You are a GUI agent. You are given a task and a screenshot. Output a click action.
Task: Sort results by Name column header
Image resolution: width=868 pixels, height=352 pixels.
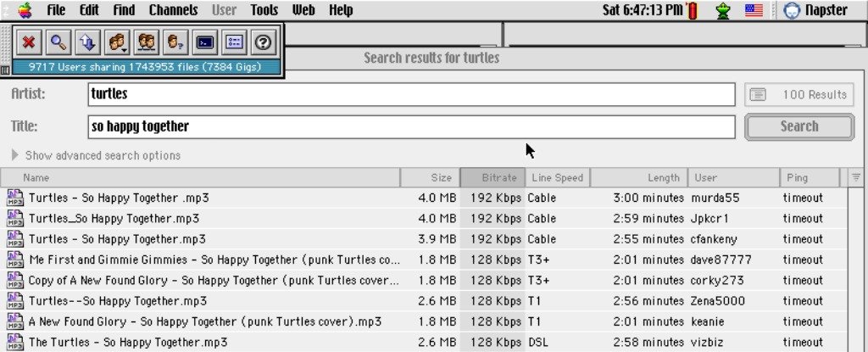200,178
